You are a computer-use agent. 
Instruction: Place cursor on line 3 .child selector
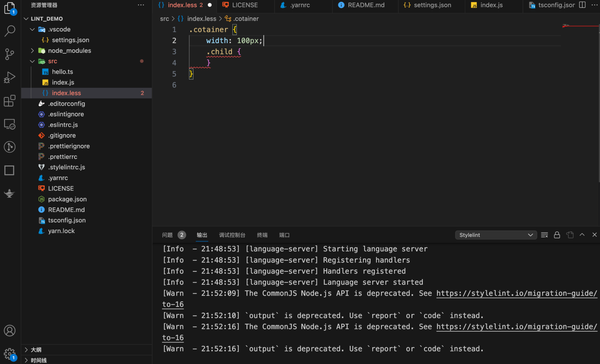[x=219, y=52]
